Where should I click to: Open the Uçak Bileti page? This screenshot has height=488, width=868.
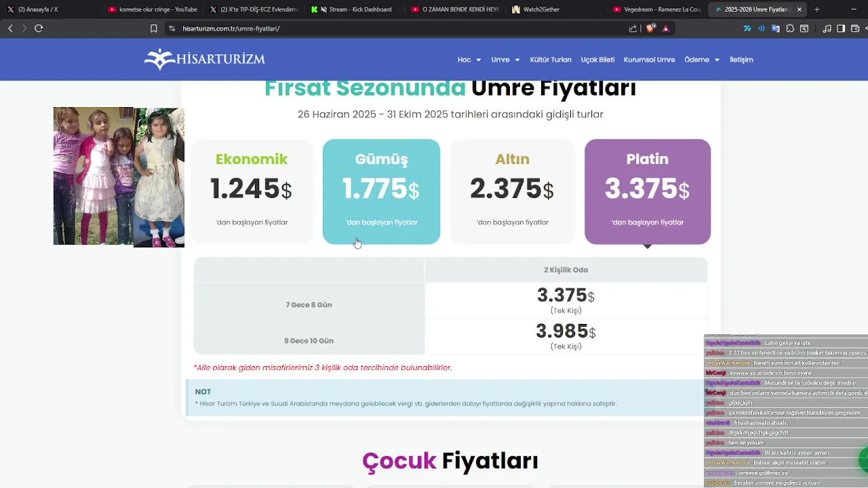click(597, 60)
